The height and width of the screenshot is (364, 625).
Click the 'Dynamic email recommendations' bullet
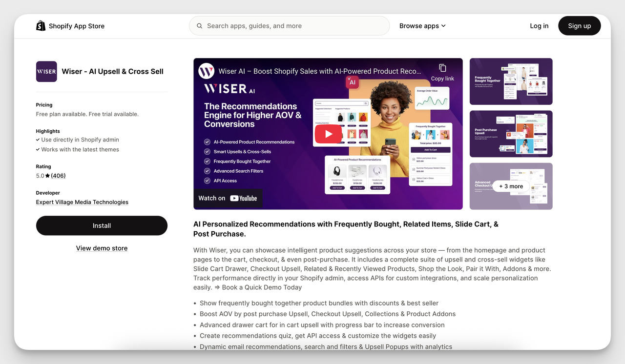pos(326,346)
